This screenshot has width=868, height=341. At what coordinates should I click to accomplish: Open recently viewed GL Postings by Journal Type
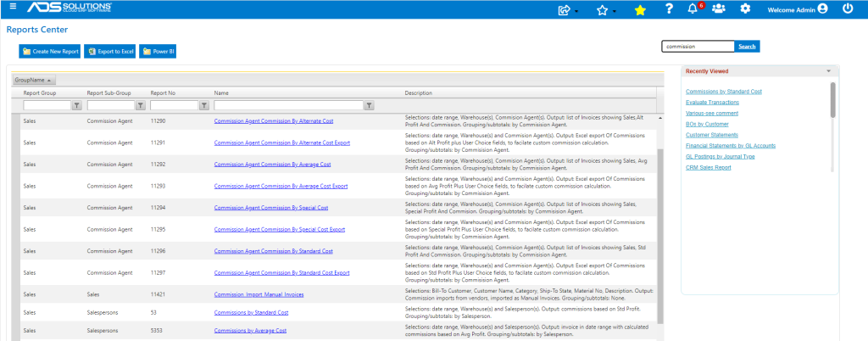click(720, 157)
